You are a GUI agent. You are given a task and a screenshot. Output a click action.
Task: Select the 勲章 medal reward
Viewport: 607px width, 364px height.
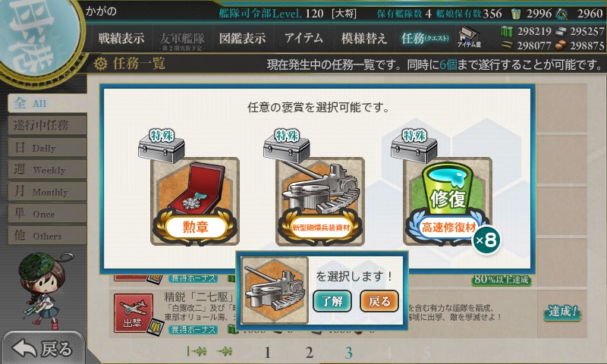(195, 201)
